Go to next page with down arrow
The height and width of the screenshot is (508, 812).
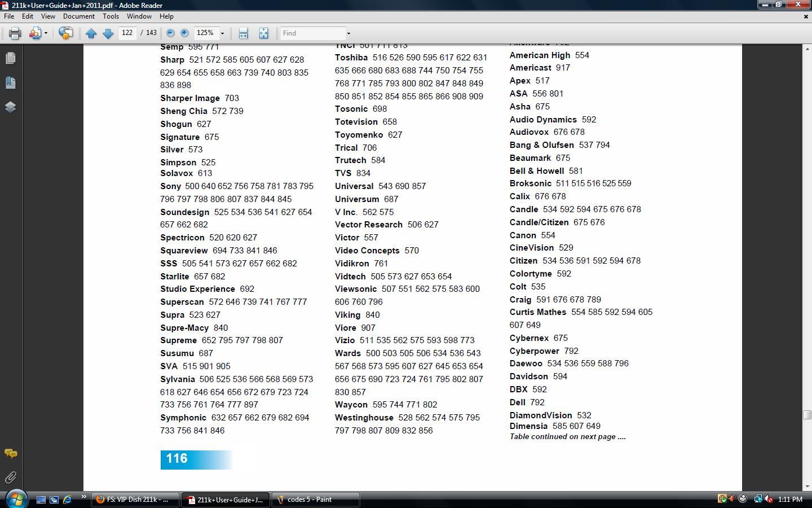point(108,33)
